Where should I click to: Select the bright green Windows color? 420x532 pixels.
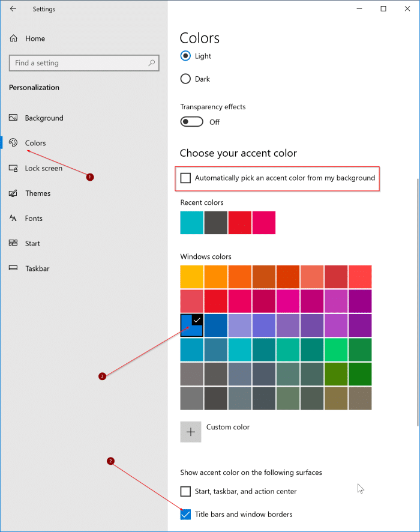(336, 350)
